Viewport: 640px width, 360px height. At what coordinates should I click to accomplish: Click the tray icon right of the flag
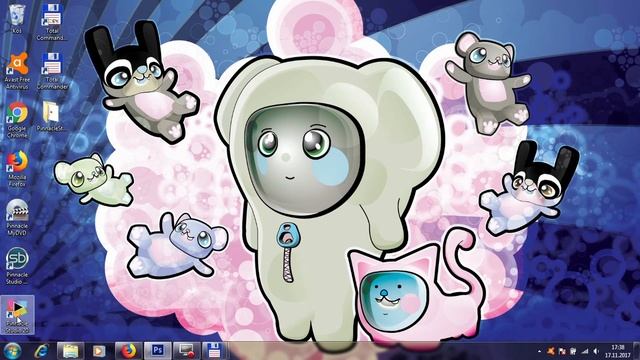(x=573, y=351)
